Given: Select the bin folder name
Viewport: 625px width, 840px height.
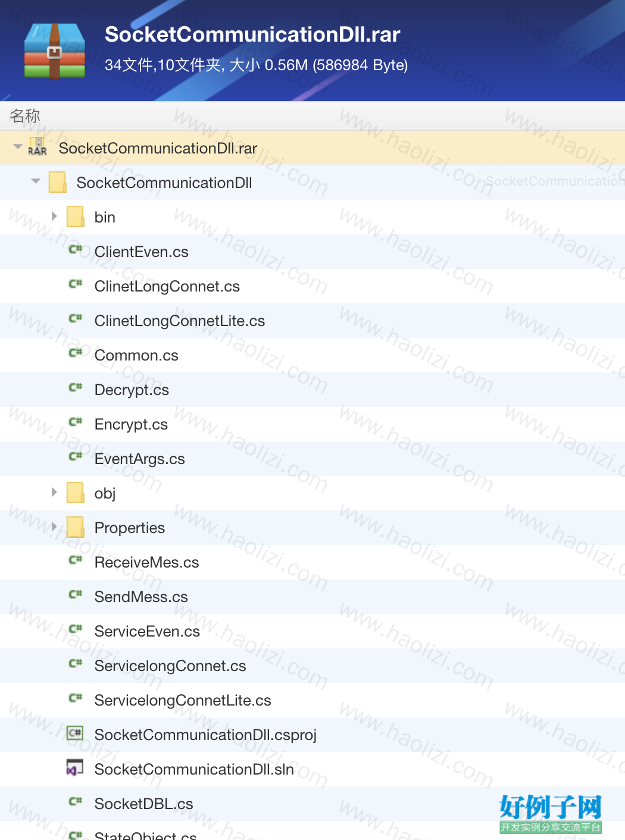Looking at the screenshot, I should [x=105, y=217].
